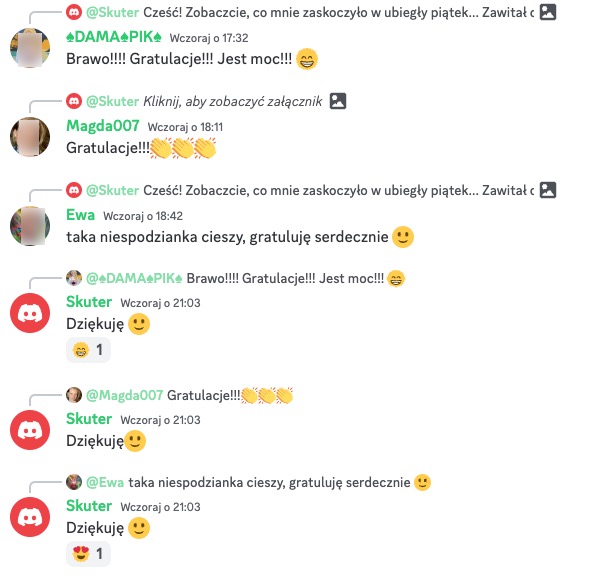Click the @♠DAMA♠PIK♠ mention in reply preview
The height and width of the screenshot is (588, 606).
134,278
